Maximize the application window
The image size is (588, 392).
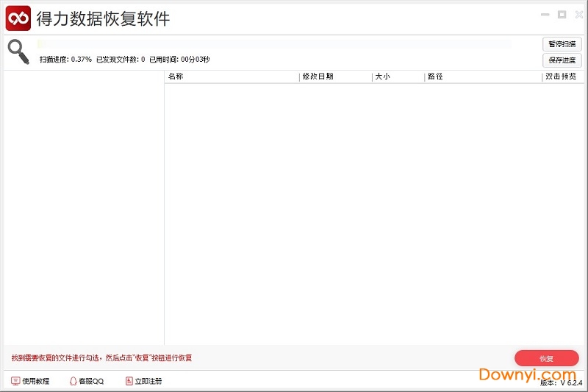[x=562, y=15]
